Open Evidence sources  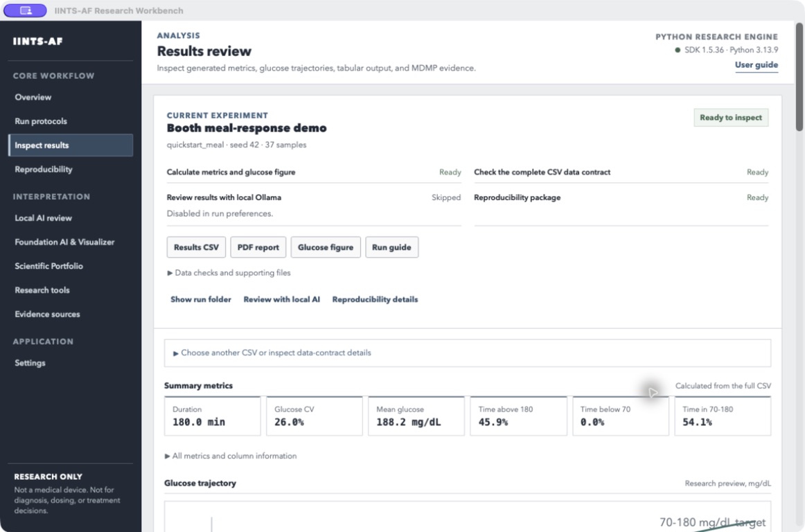point(47,314)
